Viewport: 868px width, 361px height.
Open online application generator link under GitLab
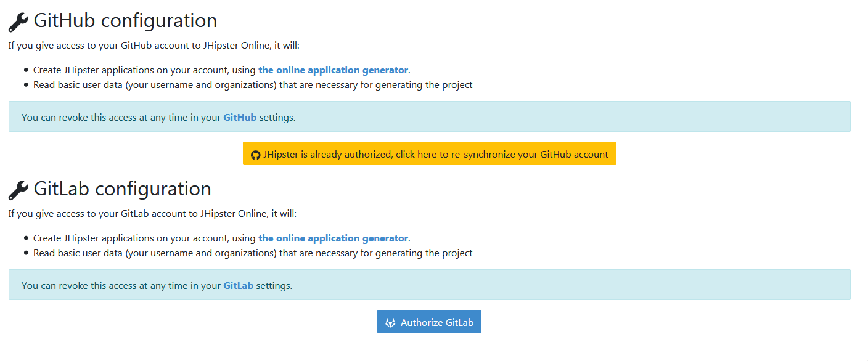(333, 238)
